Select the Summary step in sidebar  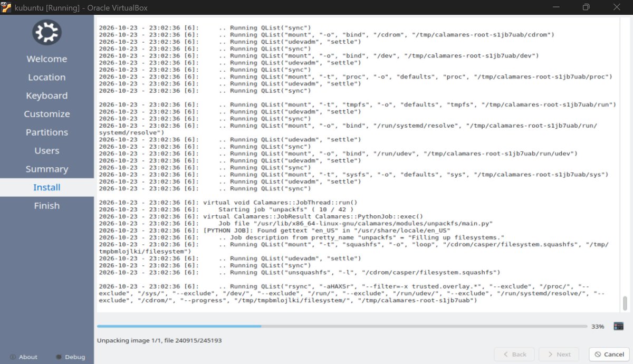tap(47, 169)
